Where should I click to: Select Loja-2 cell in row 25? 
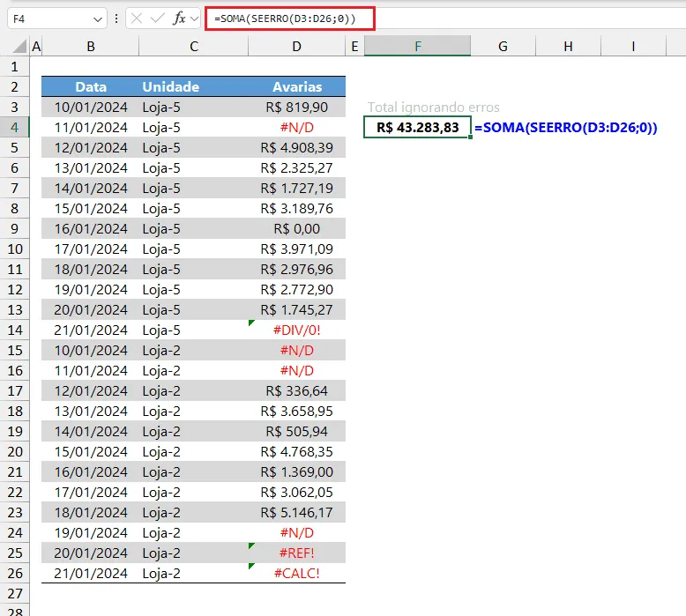194,553
